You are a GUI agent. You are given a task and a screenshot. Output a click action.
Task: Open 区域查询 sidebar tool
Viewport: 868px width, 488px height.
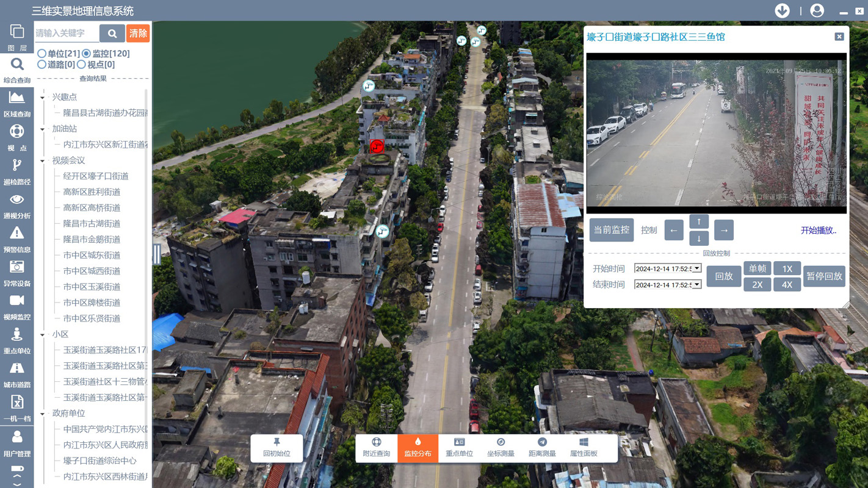tap(16, 104)
